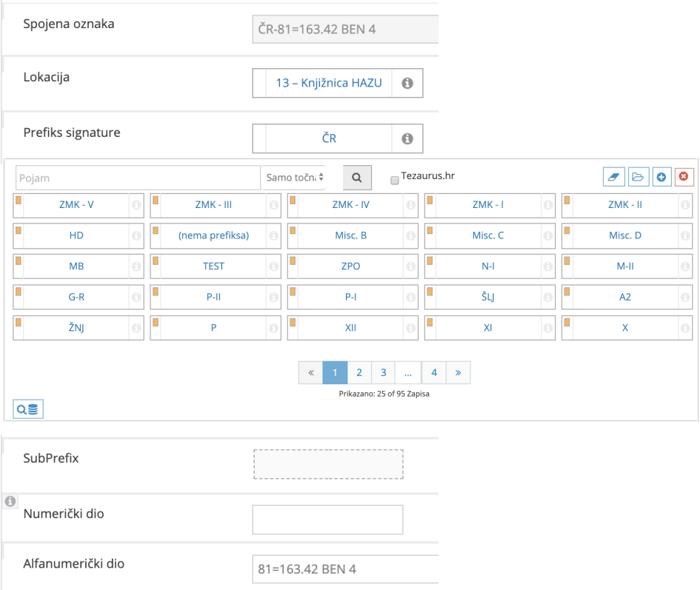The image size is (700, 590).
Task: Click info icon next to Knjižnica HAZU
Action: [x=407, y=84]
